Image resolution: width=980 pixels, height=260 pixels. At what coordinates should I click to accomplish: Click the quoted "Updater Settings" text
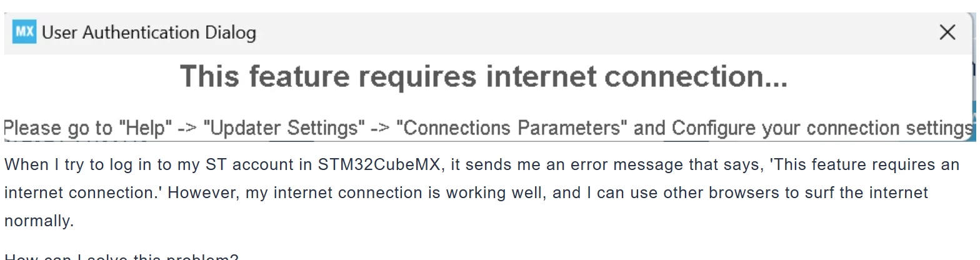click(284, 128)
